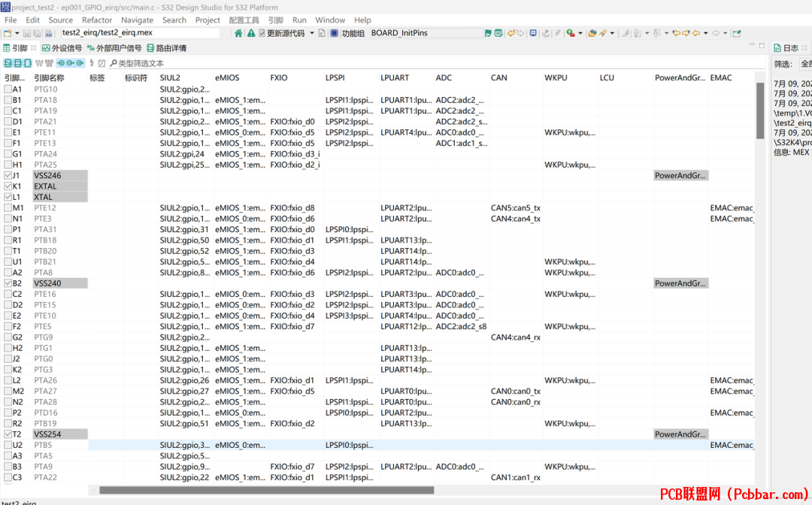Screen dimensions: 812x505
Task: Click the green home icon in toolbar
Action: point(238,33)
